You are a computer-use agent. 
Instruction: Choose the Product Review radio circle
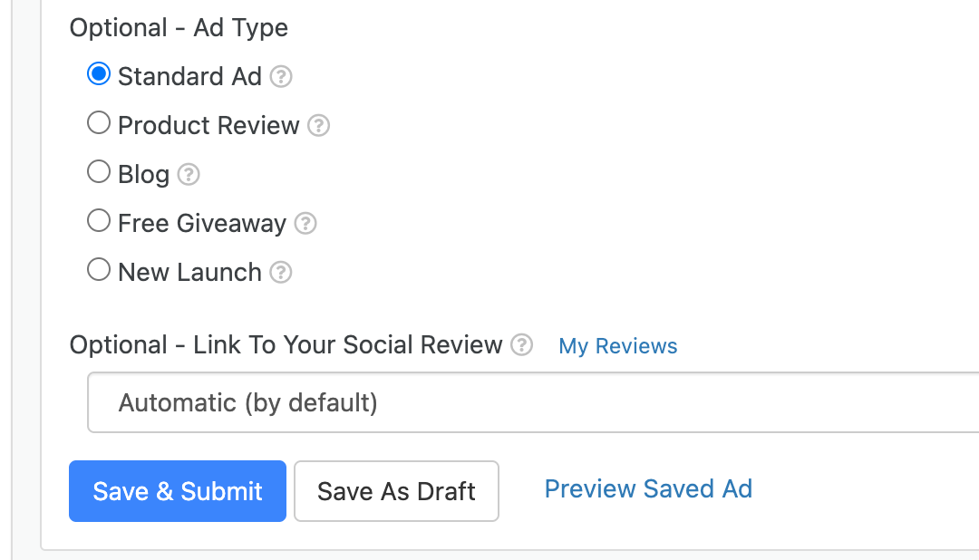point(99,123)
